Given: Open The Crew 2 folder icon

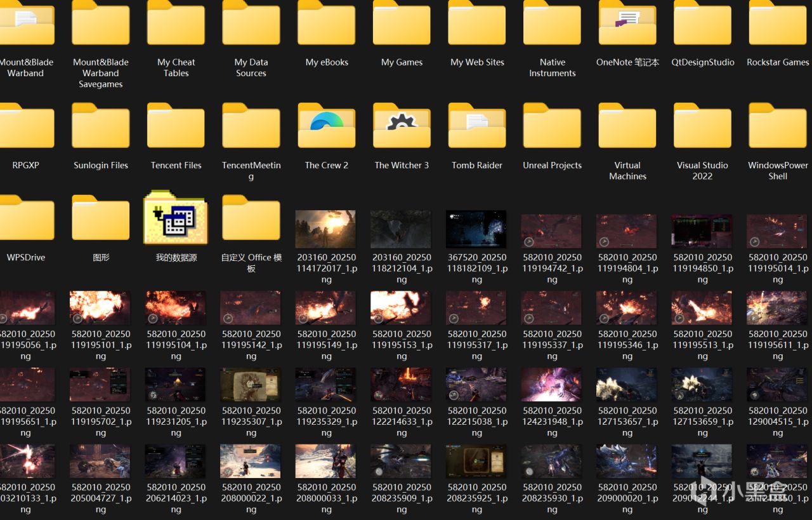Looking at the screenshot, I should pyautogui.click(x=327, y=126).
